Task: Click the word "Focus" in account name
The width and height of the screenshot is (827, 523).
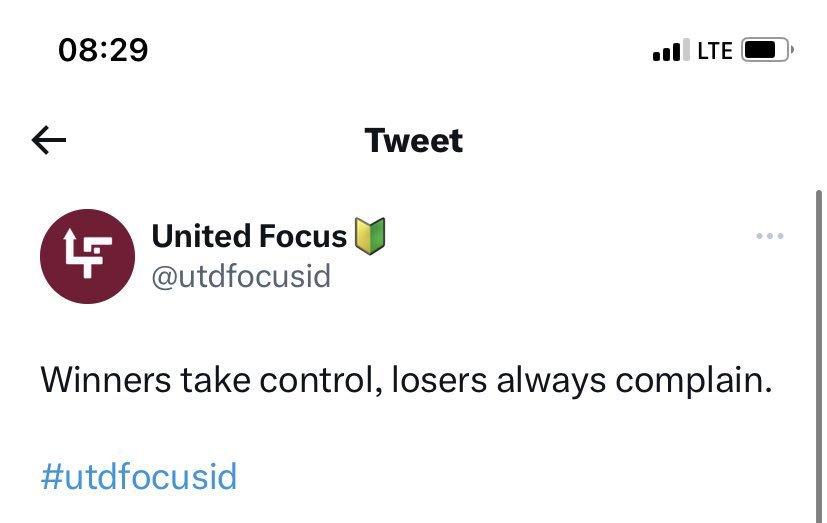Action: [303, 236]
